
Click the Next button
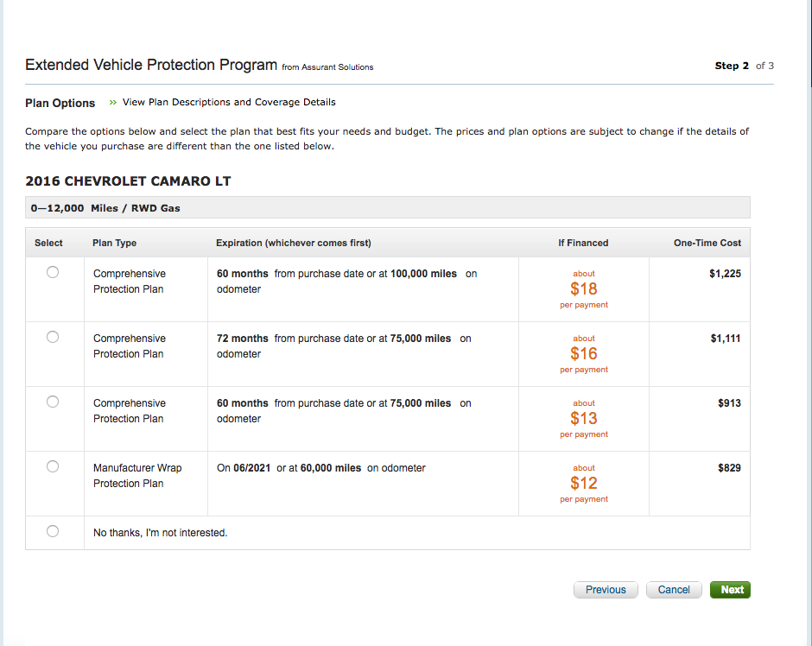tap(730, 590)
